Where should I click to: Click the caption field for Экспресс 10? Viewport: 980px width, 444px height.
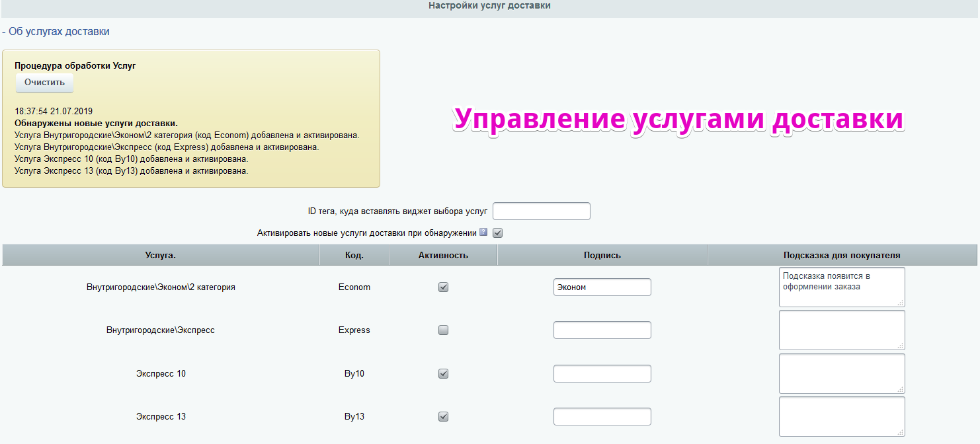coord(602,373)
